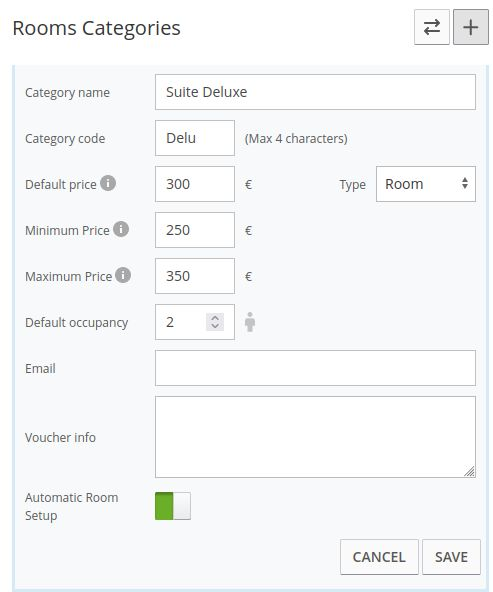Click the Maximum Price input showing 350
493x592 pixels.
195,276
